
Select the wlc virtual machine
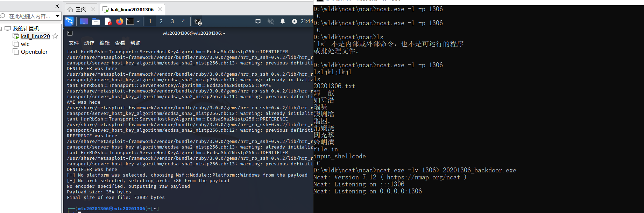25,44
